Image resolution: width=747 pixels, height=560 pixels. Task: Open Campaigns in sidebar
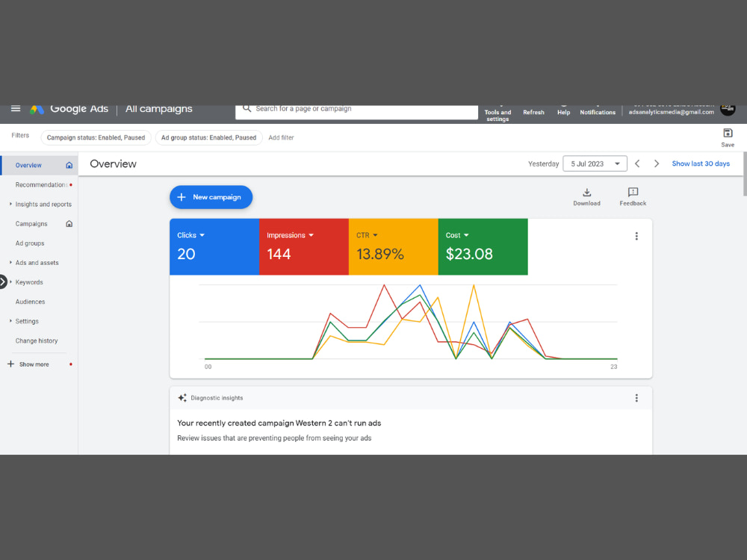point(31,224)
